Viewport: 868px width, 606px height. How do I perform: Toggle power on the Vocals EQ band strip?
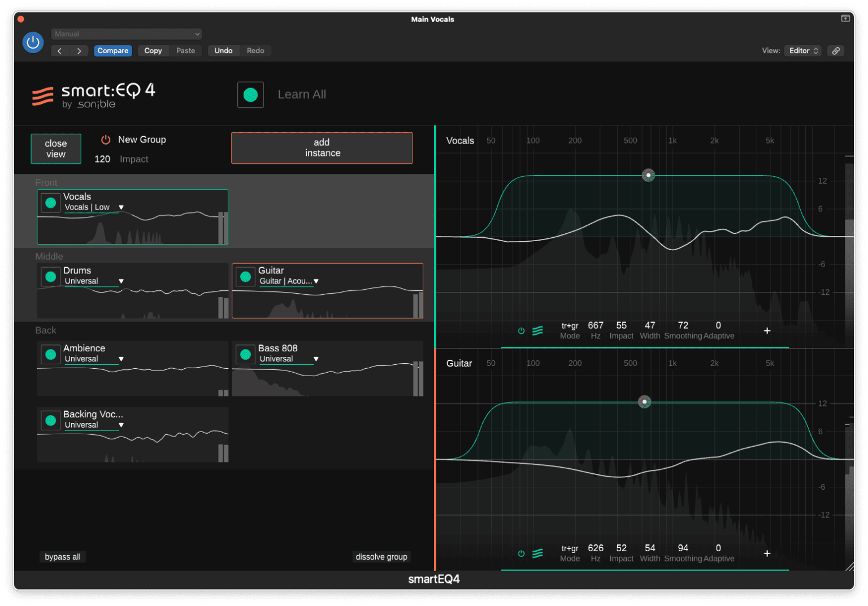coord(520,330)
